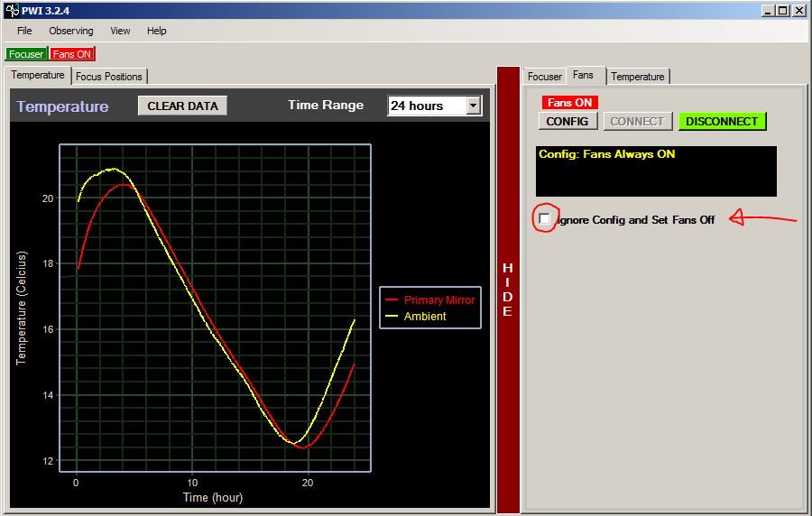This screenshot has width=812, height=516.
Task: Click the CONFIG button
Action: click(x=567, y=121)
